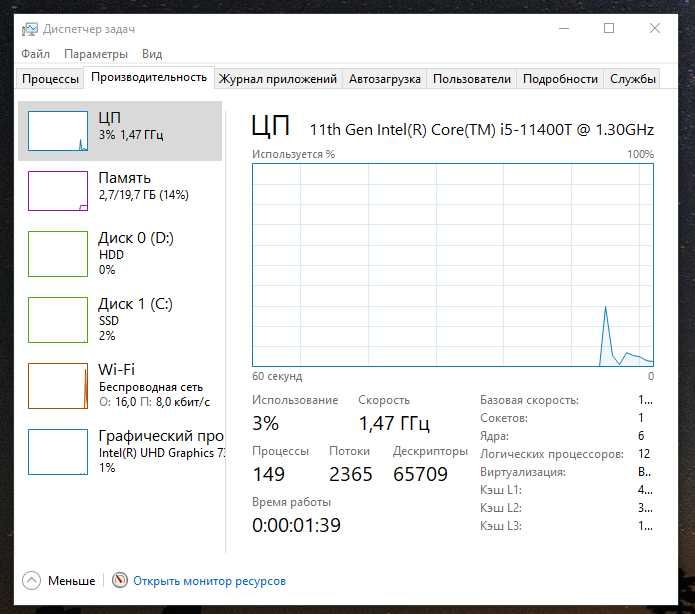The height and width of the screenshot is (614, 695).
Task: Select the Производительность tab
Action: [149, 77]
